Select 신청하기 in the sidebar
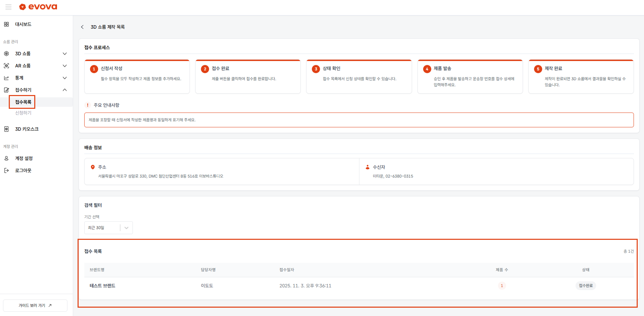The width and height of the screenshot is (644, 316). [23, 113]
